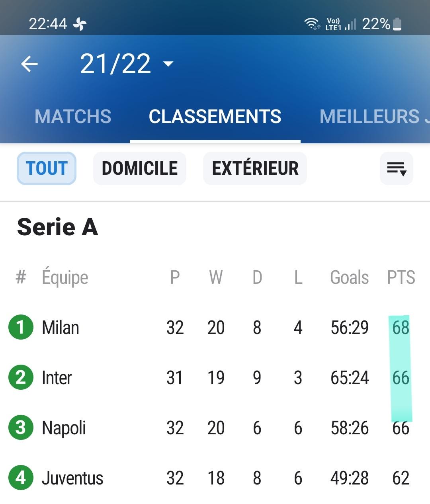Tap the green rank 4 badge

coord(21,478)
